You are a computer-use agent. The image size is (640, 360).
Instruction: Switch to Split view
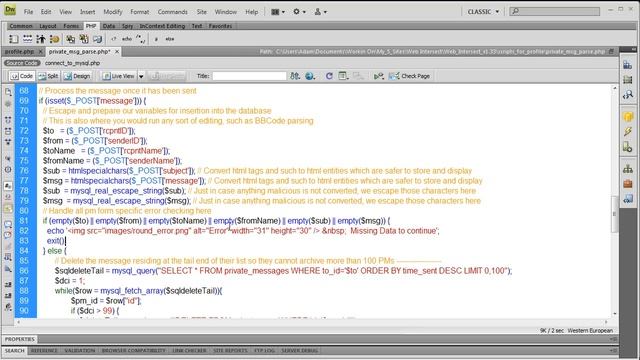tap(49, 76)
